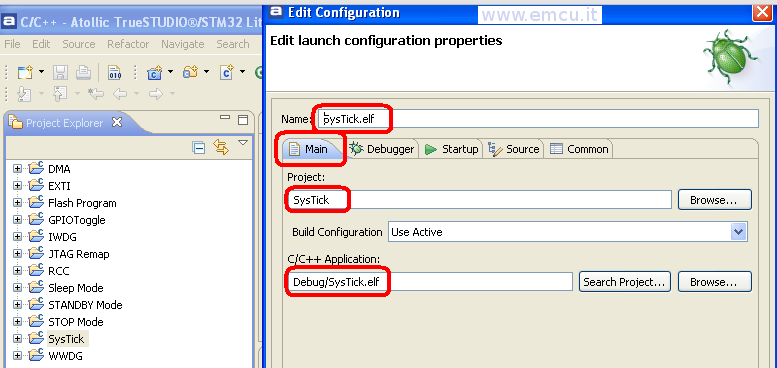Open the Edit menu

tap(41, 44)
